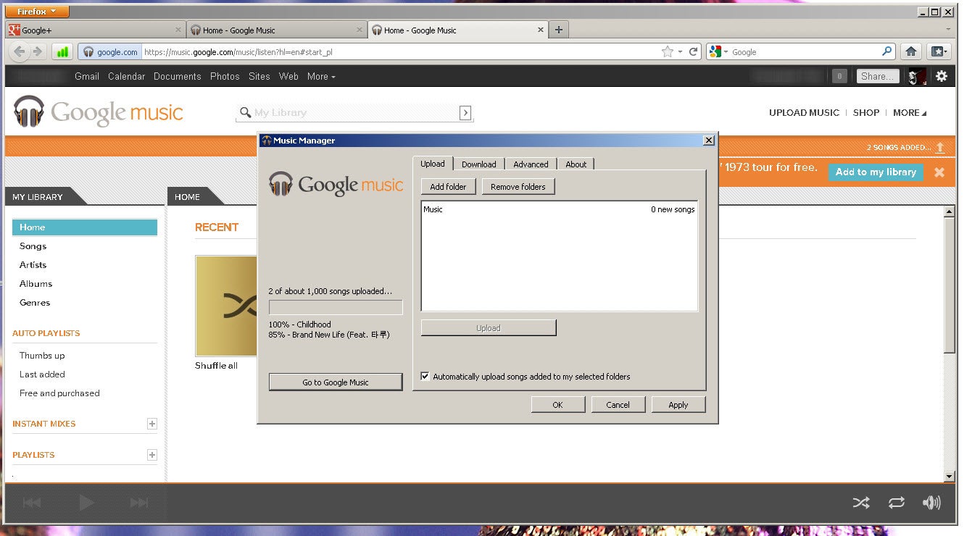Image resolution: width=980 pixels, height=536 pixels.
Task: Open the orange Firefox menu button
Action: tap(38, 12)
